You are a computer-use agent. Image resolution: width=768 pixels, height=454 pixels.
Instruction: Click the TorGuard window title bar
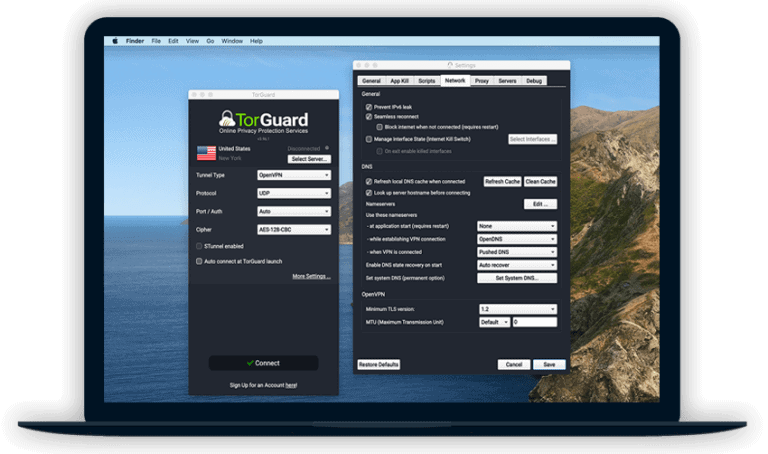264,95
